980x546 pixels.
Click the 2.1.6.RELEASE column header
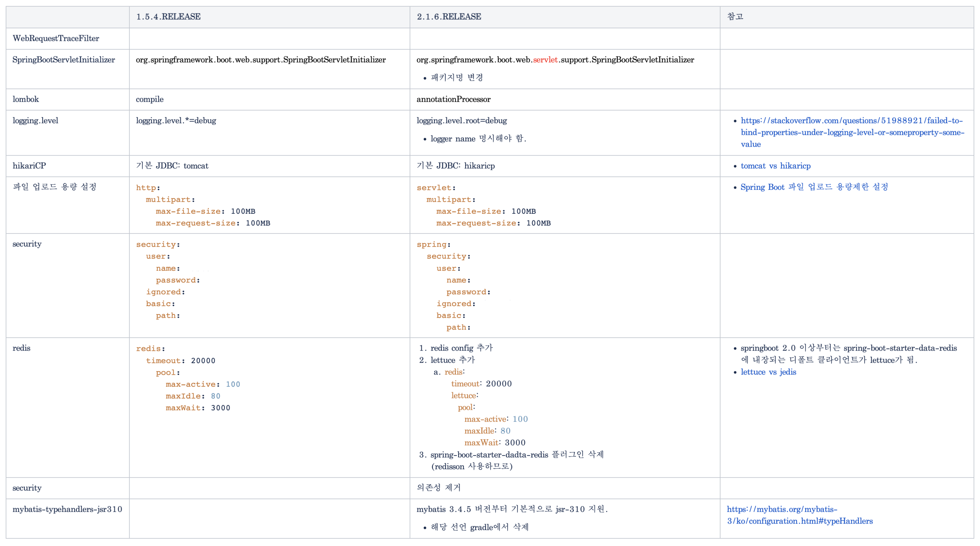click(449, 17)
